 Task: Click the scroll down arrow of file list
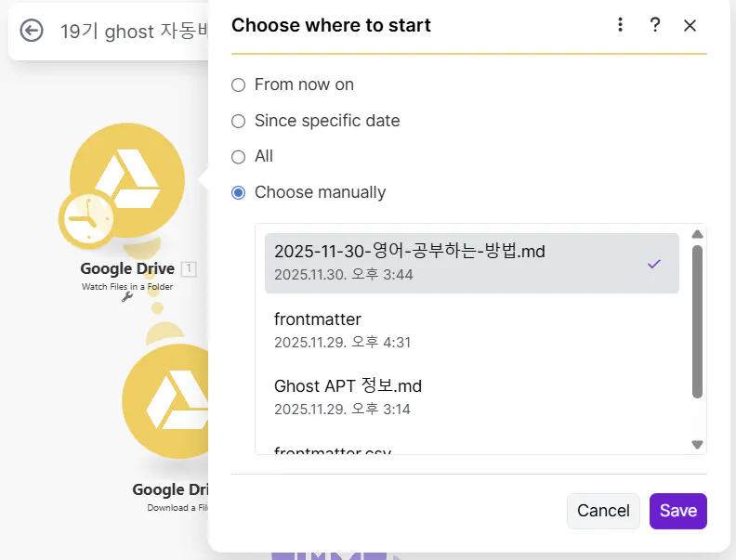[698, 444]
